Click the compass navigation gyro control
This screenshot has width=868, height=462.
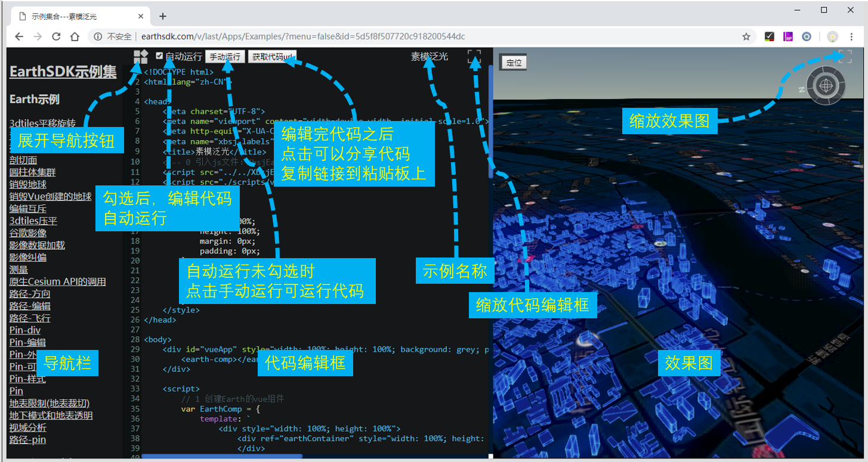826,86
